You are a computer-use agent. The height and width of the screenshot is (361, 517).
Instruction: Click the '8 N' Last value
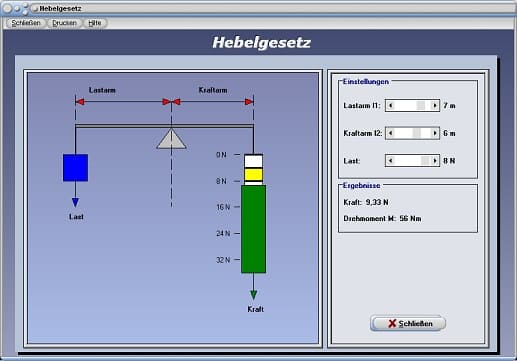pos(449,161)
